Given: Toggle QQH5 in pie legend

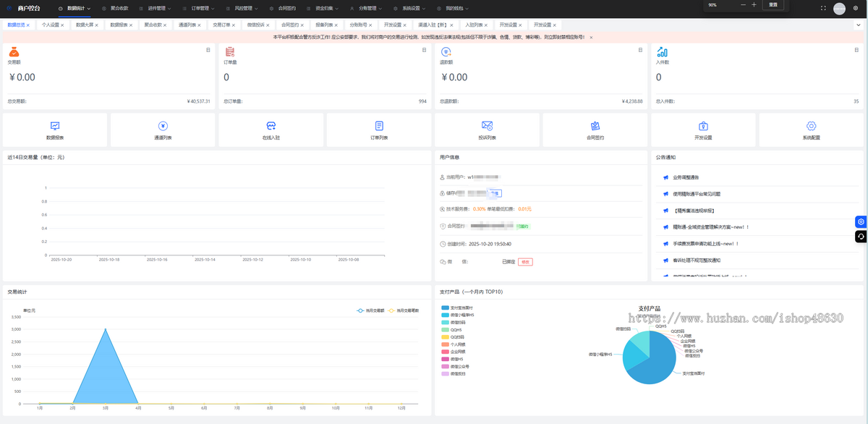Looking at the screenshot, I should 451,330.
